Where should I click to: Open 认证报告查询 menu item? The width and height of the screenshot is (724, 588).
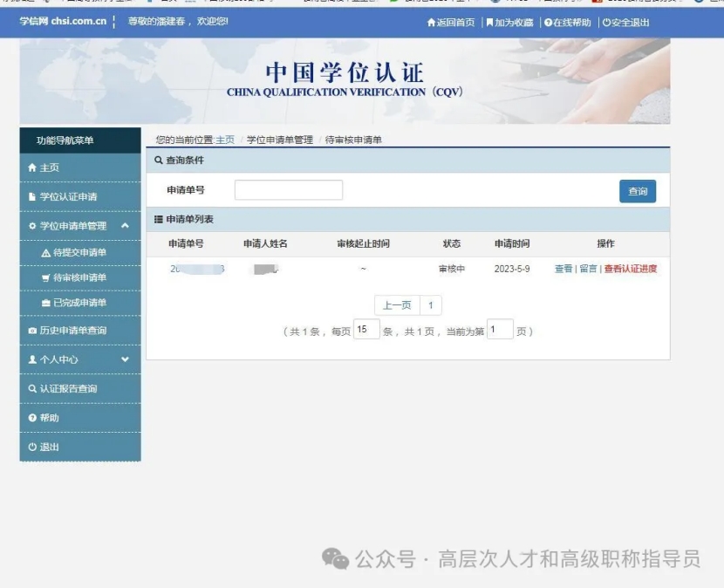[80, 388]
